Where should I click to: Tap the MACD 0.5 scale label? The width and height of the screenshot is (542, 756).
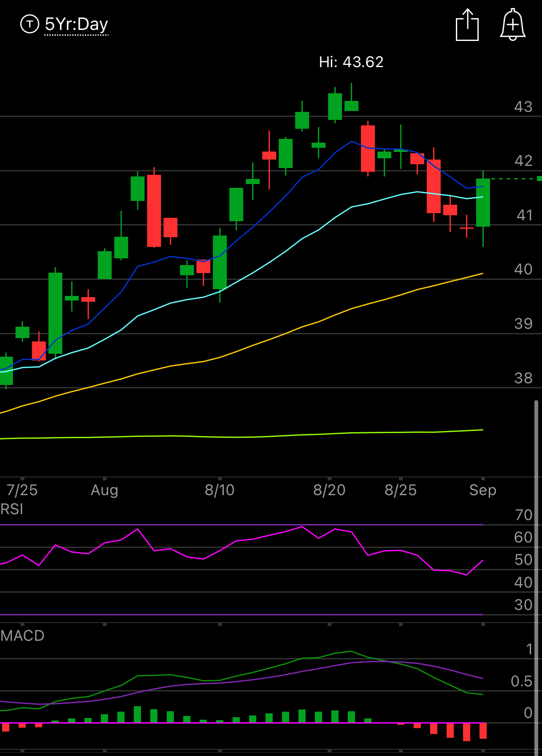tap(522, 681)
